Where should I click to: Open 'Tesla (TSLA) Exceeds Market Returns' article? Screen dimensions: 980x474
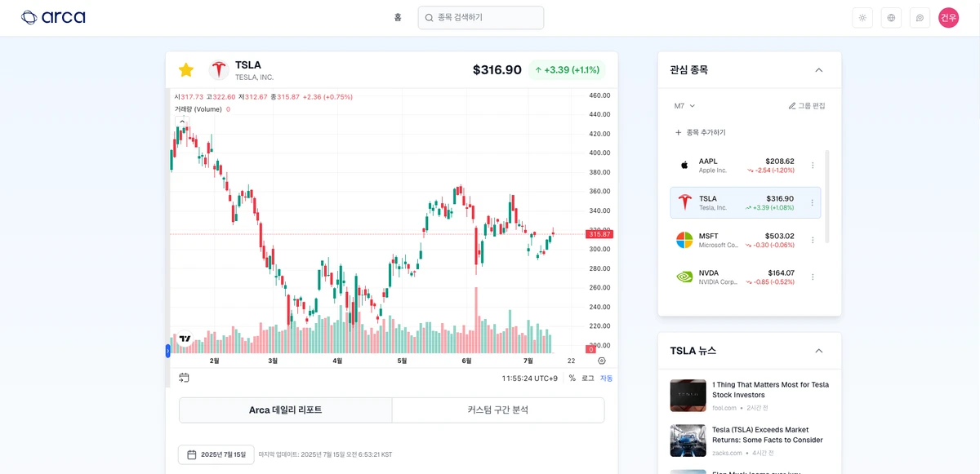pos(768,435)
